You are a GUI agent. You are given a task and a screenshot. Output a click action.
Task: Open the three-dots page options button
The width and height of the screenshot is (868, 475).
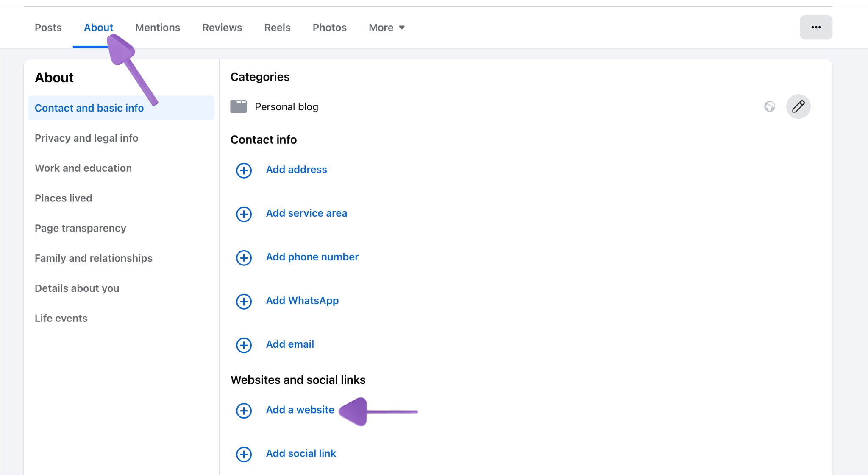click(x=816, y=28)
